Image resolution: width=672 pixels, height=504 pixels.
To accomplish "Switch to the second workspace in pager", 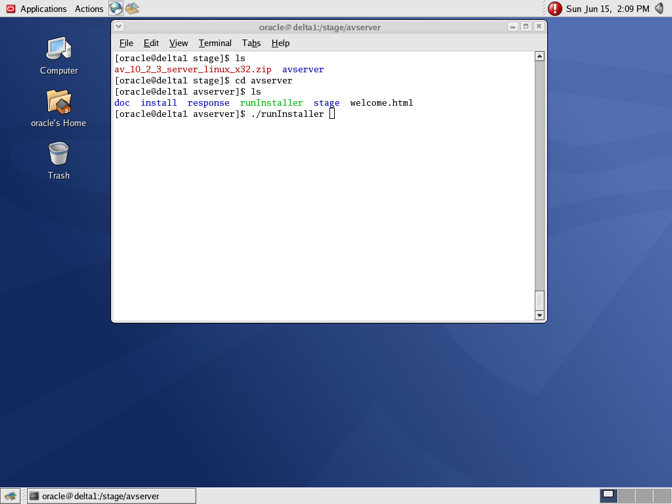I will pos(626,496).
